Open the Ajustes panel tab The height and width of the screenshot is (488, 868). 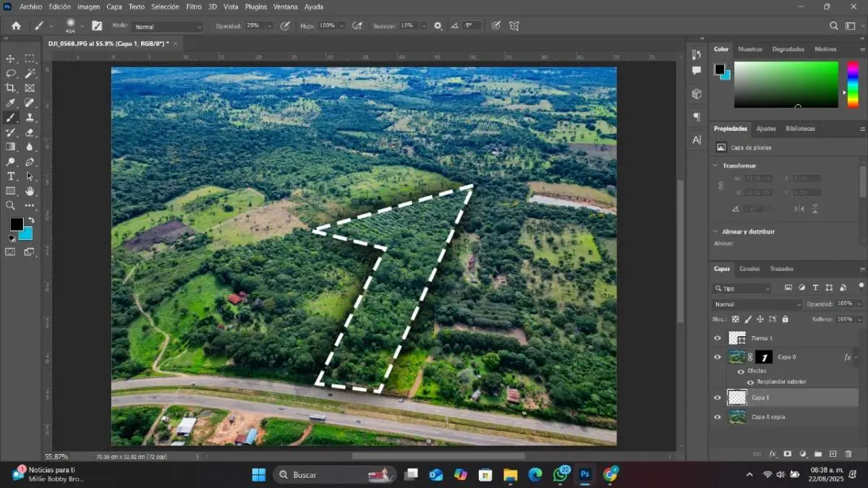pos(765,129)
